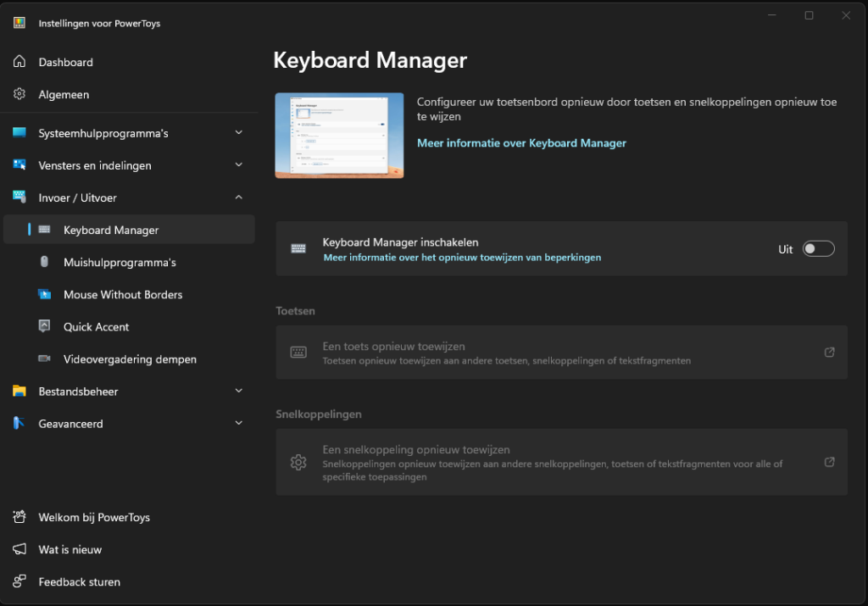Viewport: 868px width, 606px height.
Task: Click the Feedback sturen icon
Action: (x=19, y=581)
